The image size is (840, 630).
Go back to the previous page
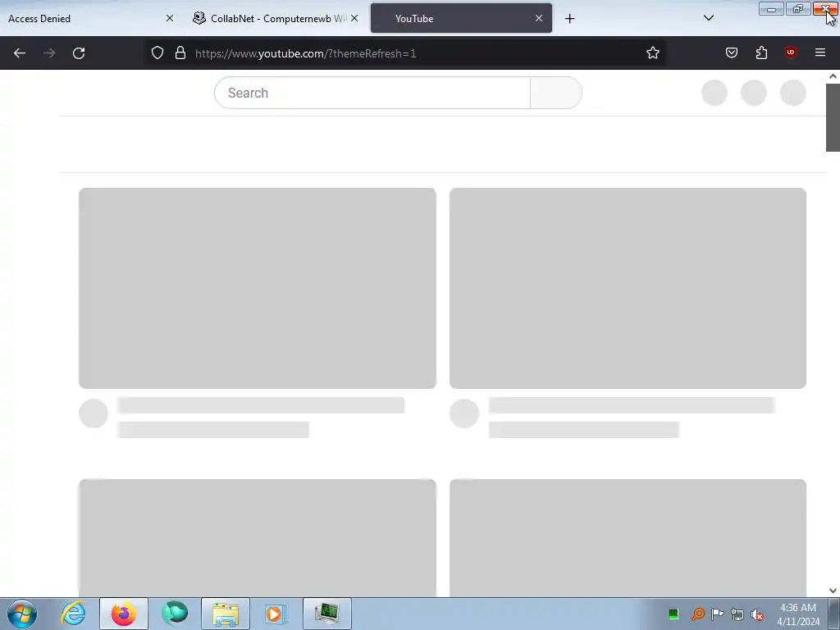tap(20, 53)
